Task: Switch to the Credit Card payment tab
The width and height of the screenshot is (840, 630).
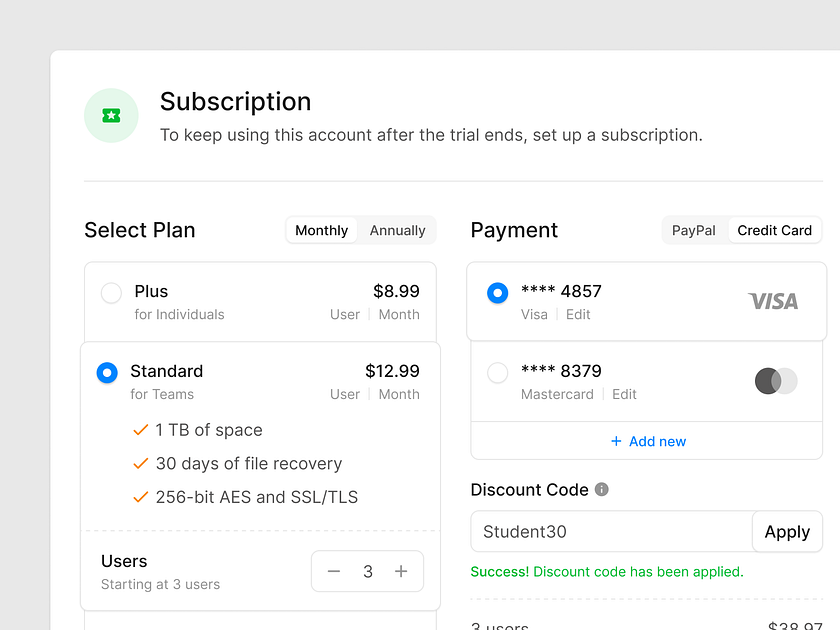Action: pyautogui.click(x=775, y=230)
